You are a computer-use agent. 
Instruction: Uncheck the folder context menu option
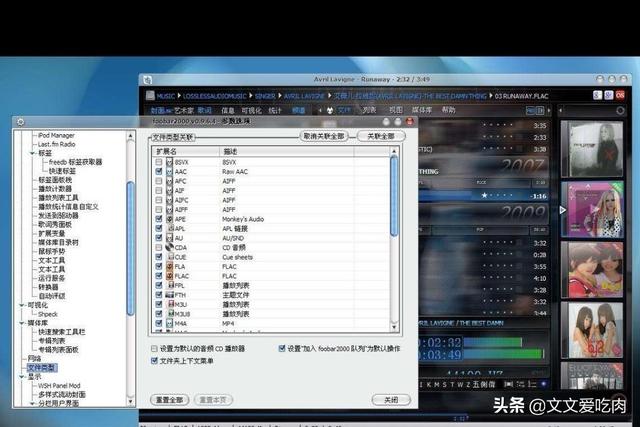[153, 360]
